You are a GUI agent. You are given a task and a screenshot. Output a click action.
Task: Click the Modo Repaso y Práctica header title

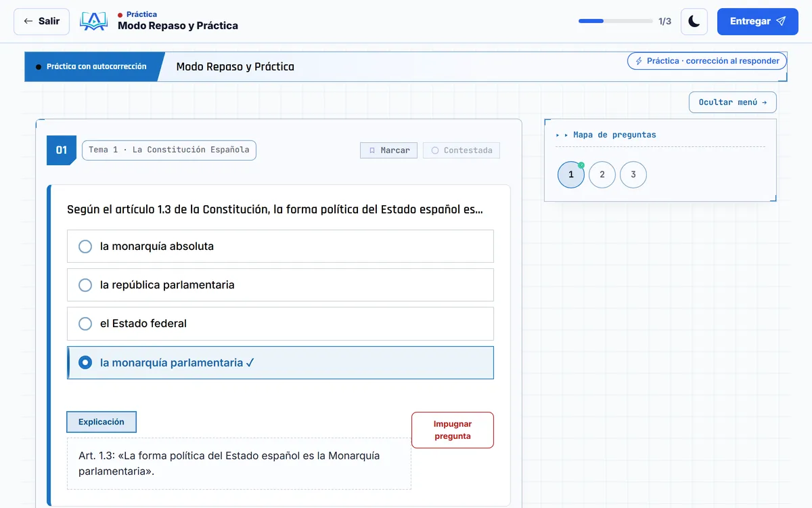[x=178, y=26]
